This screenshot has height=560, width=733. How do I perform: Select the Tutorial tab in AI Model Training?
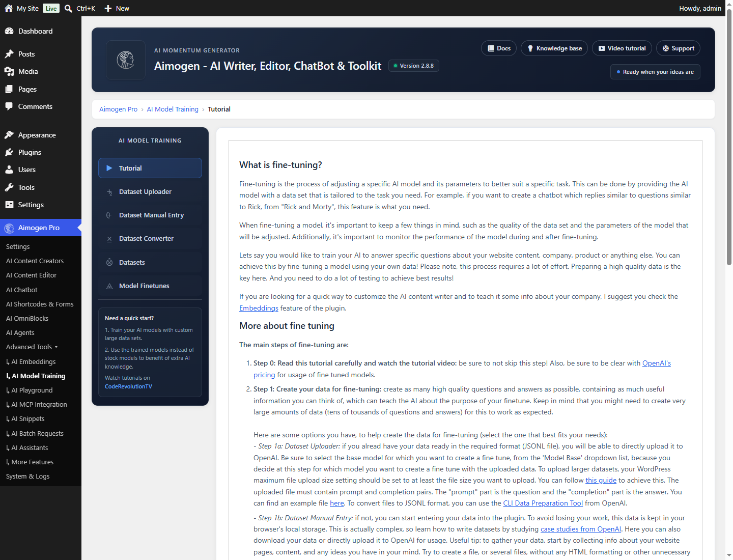click(x=150, y=168)
